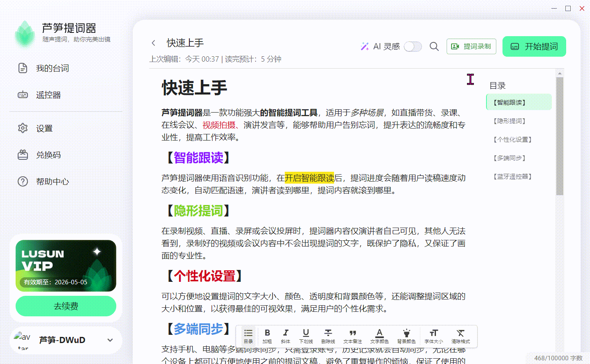Click the bold (加粗) formatting icon
This screenshot has width=590, height=364.
[267, 336]
